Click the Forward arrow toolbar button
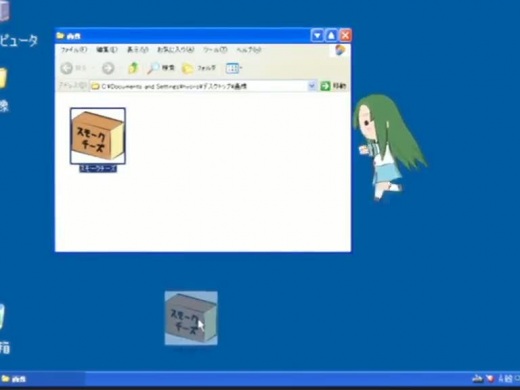520x390 pixels. 108,68
